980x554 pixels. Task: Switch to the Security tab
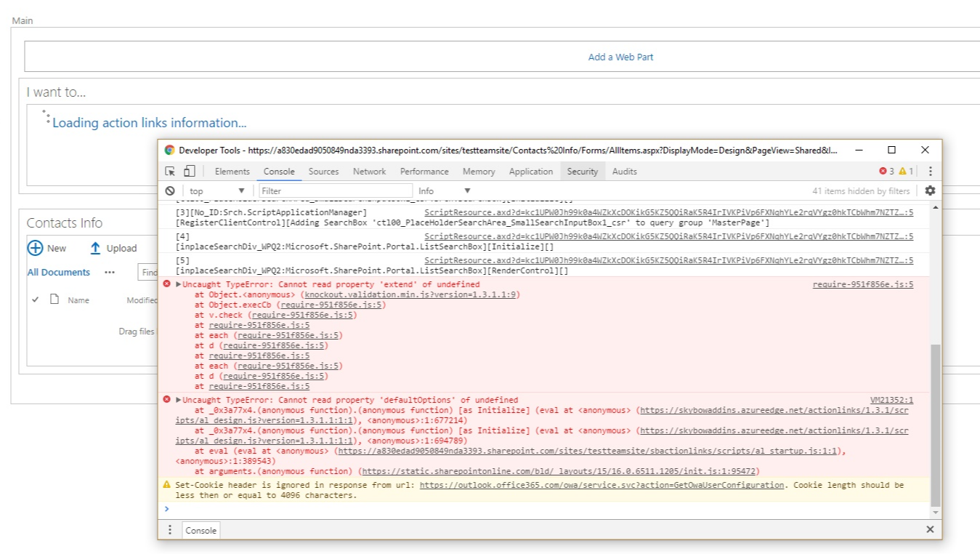tap(583, 172)
